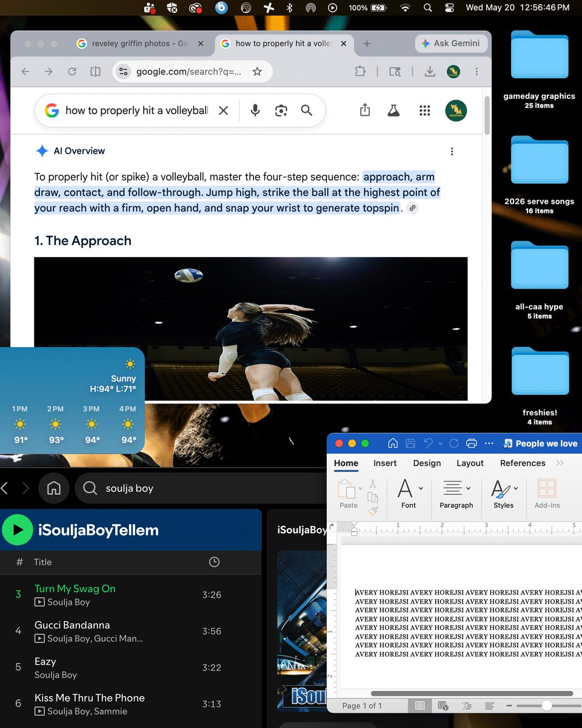Select track Gucci Bandanna
The image size is (582, 728).
72,625
